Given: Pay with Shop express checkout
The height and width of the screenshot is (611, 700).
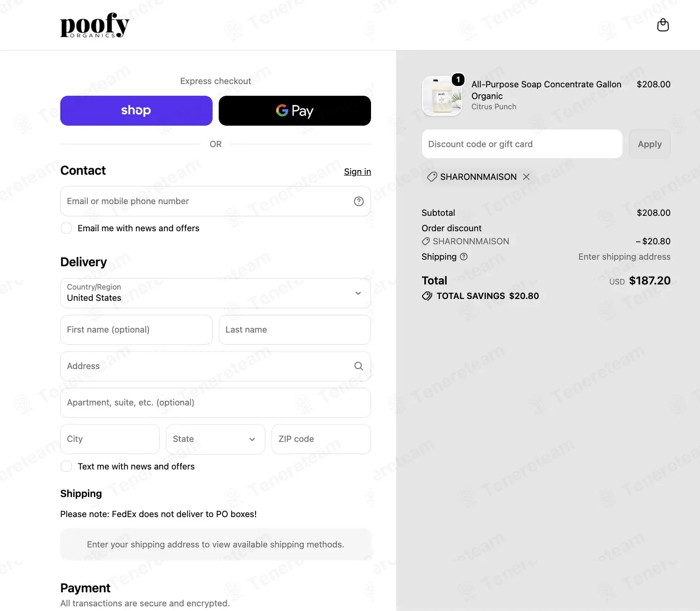Looking at the screenshot, I should tap(136, 111).
